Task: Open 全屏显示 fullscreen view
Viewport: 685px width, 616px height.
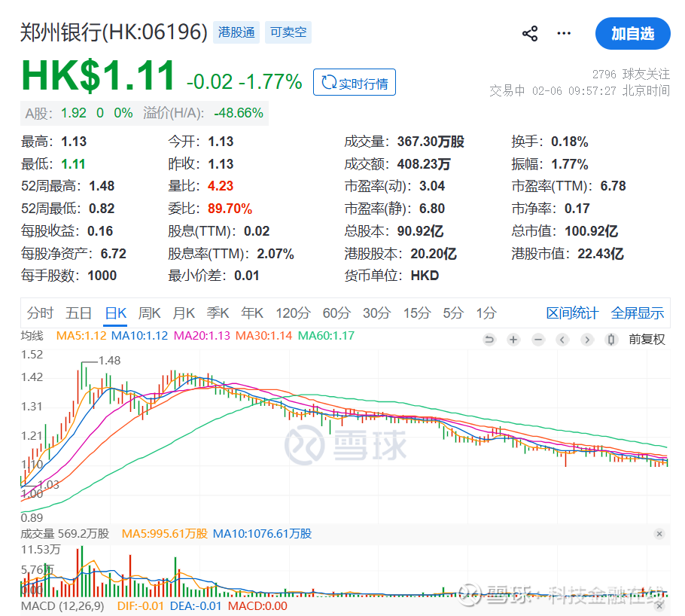Action: [x=638, y=313]
